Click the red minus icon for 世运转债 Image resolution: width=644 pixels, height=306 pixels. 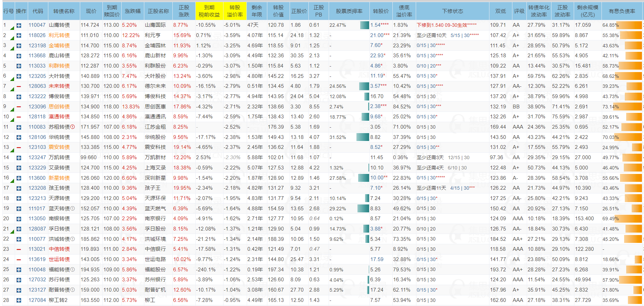coord(19,260)
